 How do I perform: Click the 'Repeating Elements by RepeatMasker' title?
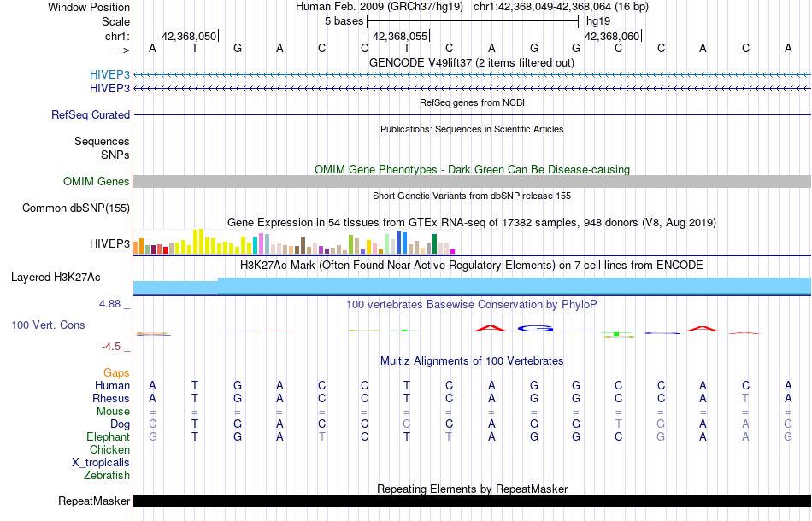coord(472,489)
